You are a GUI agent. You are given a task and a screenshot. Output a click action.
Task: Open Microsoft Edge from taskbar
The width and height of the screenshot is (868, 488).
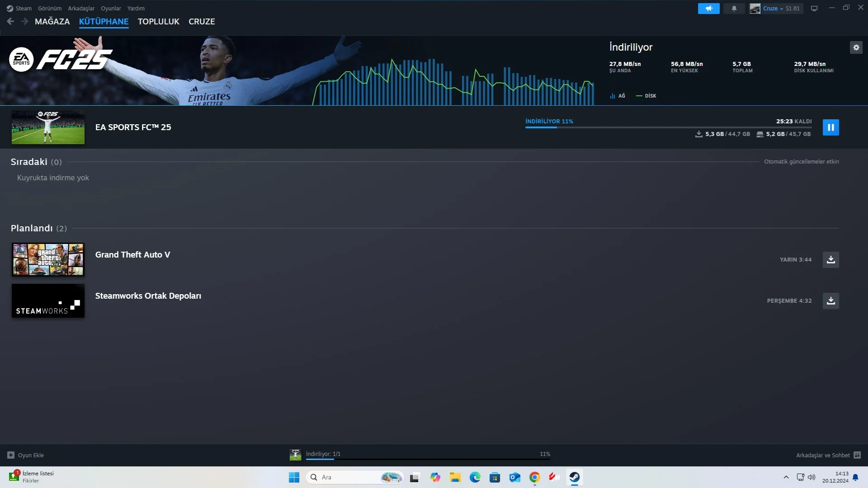pyautogui.click(x=475, y=477)
